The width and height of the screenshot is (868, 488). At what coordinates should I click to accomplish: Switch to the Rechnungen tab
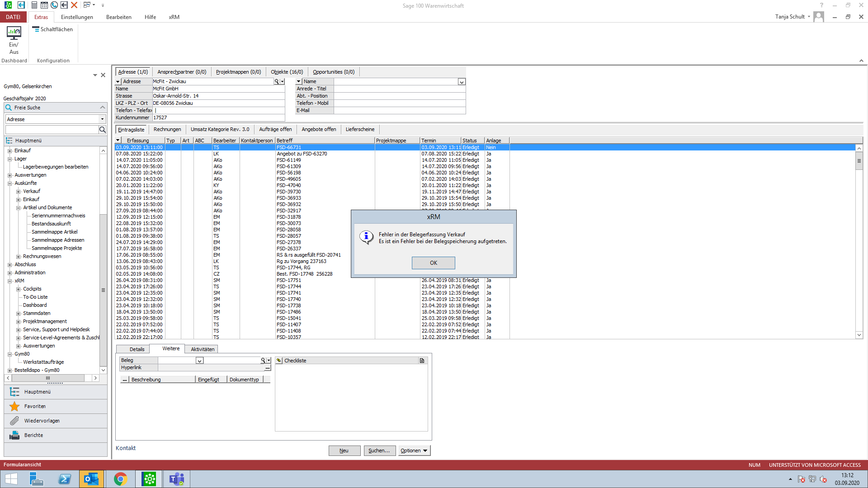[x=167, y=130]
